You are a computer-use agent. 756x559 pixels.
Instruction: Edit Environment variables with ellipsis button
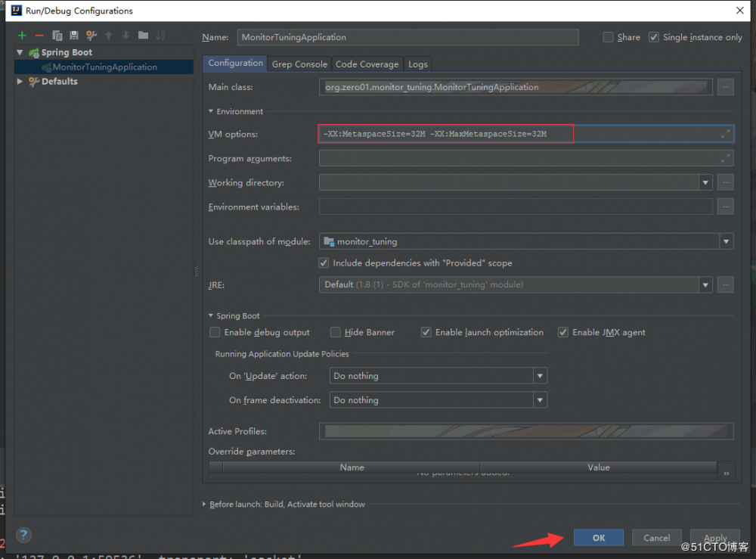click(725, 207)
